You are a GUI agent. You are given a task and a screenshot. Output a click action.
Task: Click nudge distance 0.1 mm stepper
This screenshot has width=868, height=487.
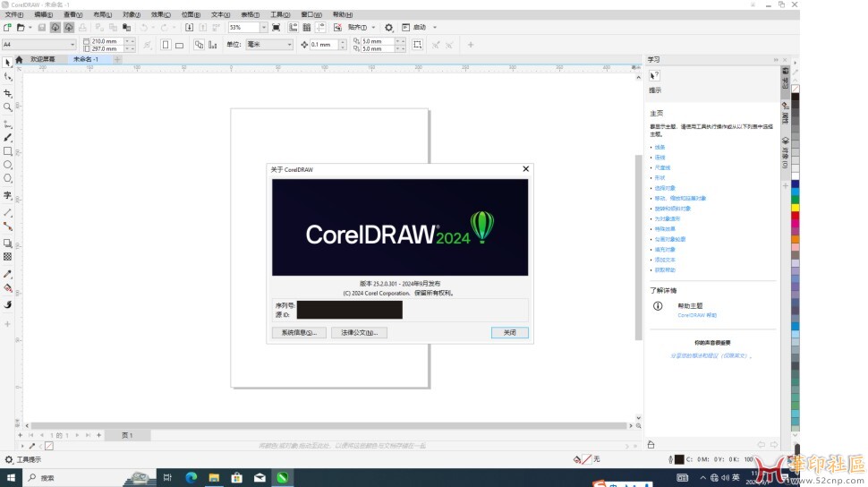point(344,45)
